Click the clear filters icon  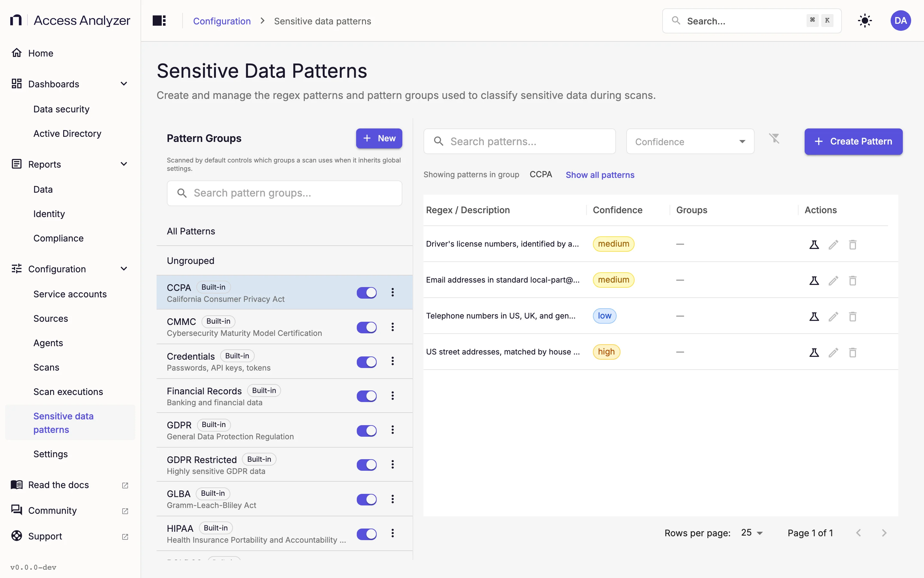click(x=774, y=138)
